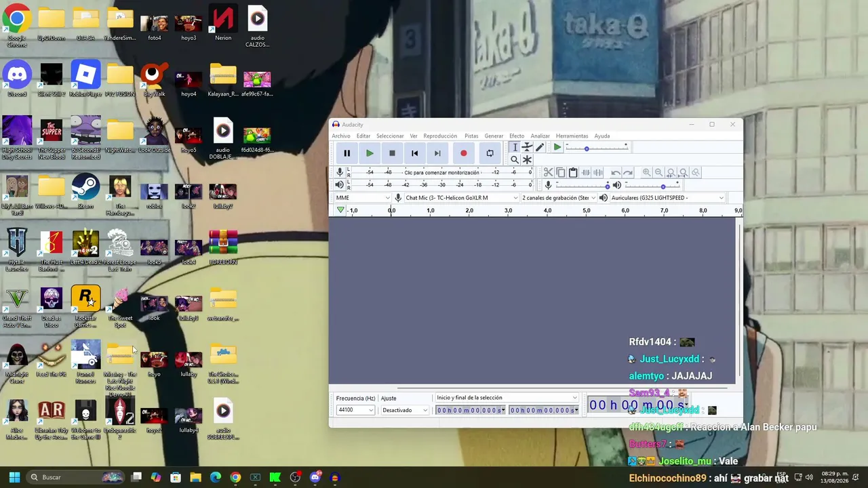The width and height of the screenshot is (868, 488).
Task: Click the Redo arrow icon
Action: tap(628, 173)
